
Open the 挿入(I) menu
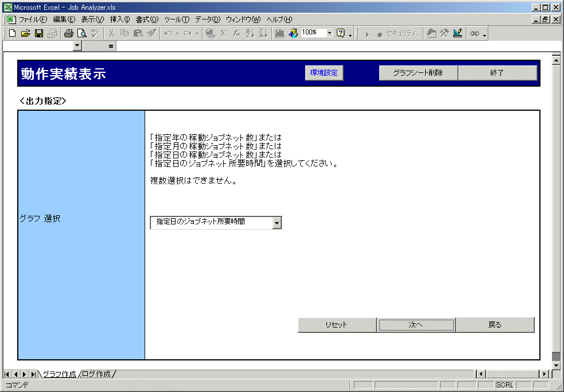(120, 20)
